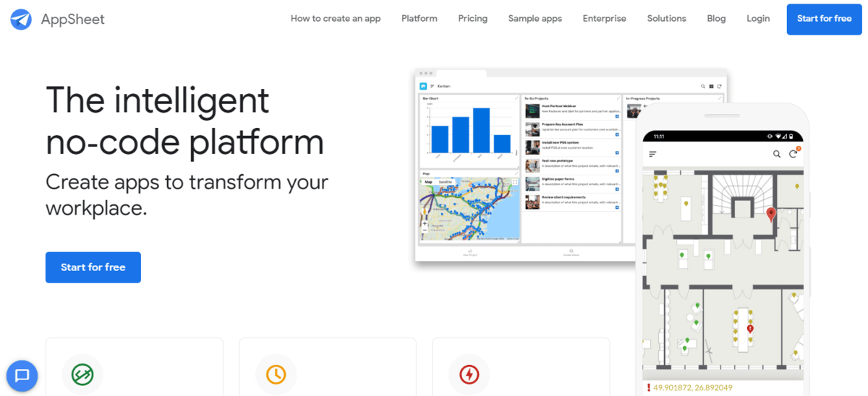Open the Platform menu item
This screenshot has width=868, height=396.
coord(420,19)
